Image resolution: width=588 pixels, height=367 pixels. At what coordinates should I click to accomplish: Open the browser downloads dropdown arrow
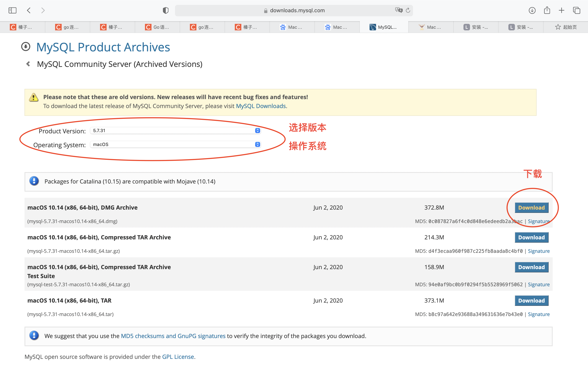(532, 10)
